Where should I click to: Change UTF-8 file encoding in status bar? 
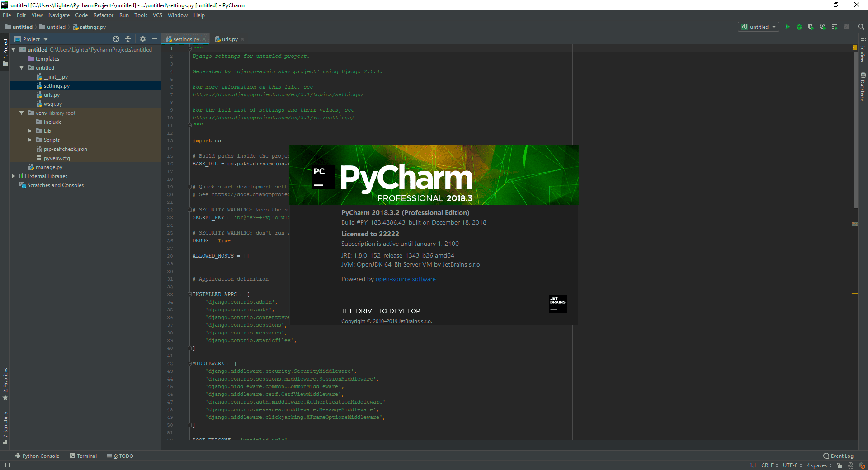[x=793, y=465]
